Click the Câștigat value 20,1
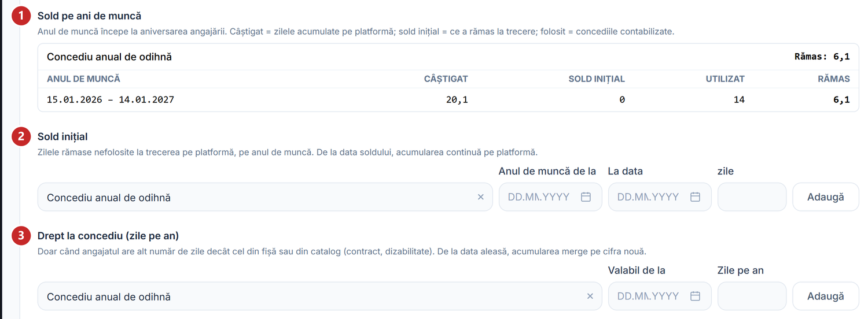This screenshot has width=868, height=319. click(x=457, y=99)
